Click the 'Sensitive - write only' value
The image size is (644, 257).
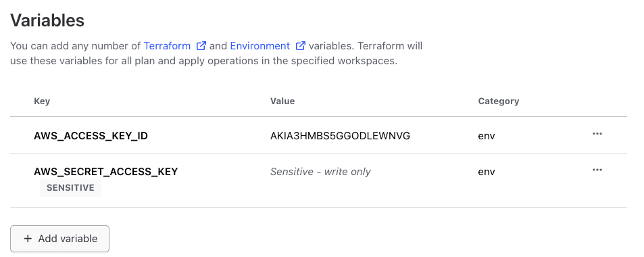tap(320, 172)
